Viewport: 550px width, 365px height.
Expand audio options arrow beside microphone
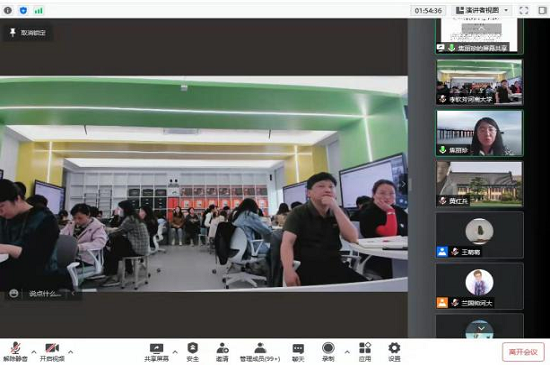[34, 352]
